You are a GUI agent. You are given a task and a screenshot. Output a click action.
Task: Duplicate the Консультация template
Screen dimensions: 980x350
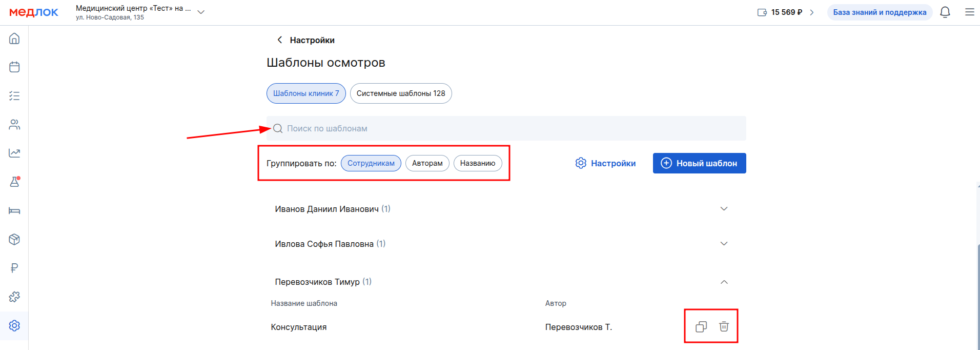(701, 326)
